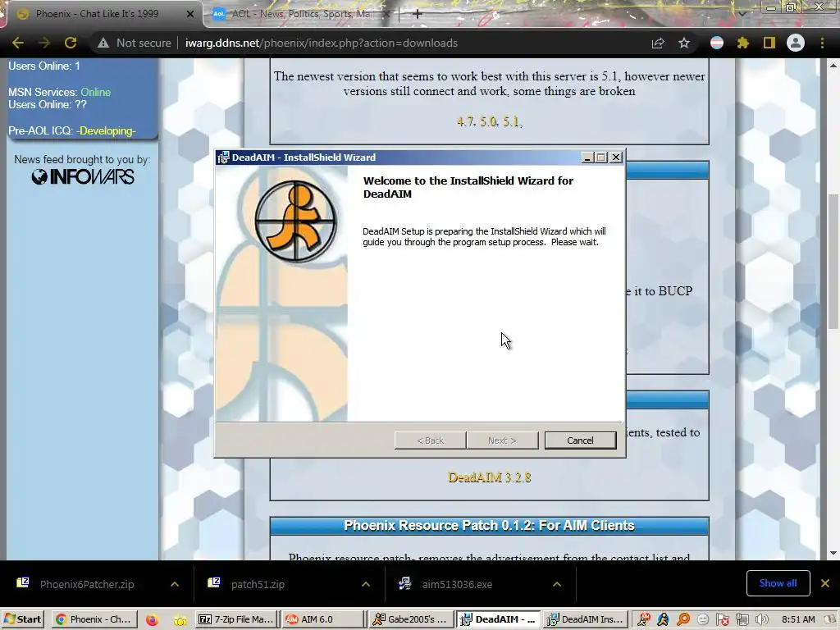This screenshot has height=630, width=840.
Task: Click the scrollbar down arrow on the page
Action: coord(833,553)
